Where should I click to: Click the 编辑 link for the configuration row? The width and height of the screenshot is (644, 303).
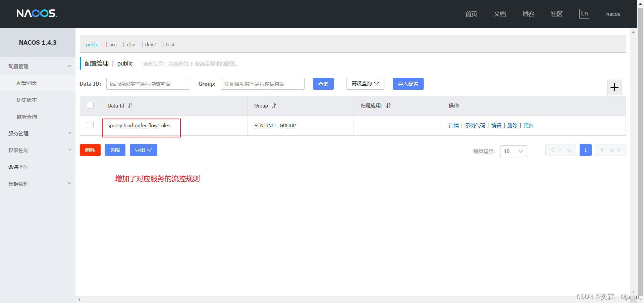click(496, 126)
